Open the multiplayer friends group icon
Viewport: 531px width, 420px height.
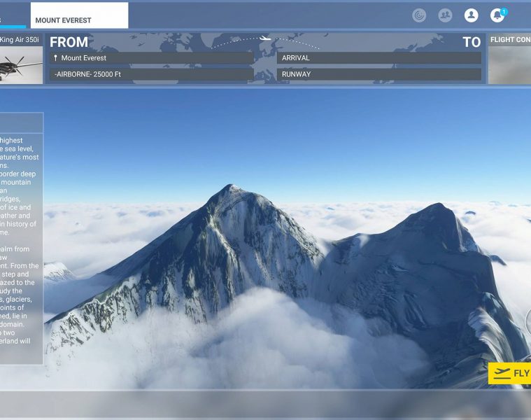[x=445, y=15]
